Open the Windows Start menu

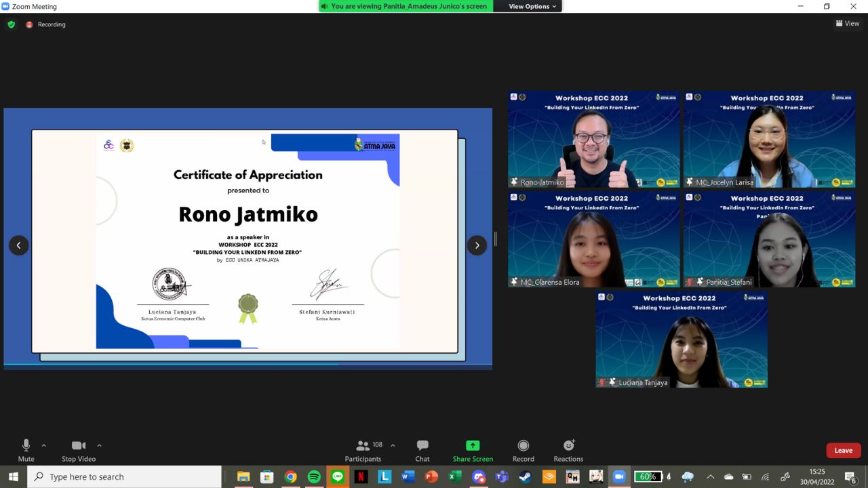point(14,476)
